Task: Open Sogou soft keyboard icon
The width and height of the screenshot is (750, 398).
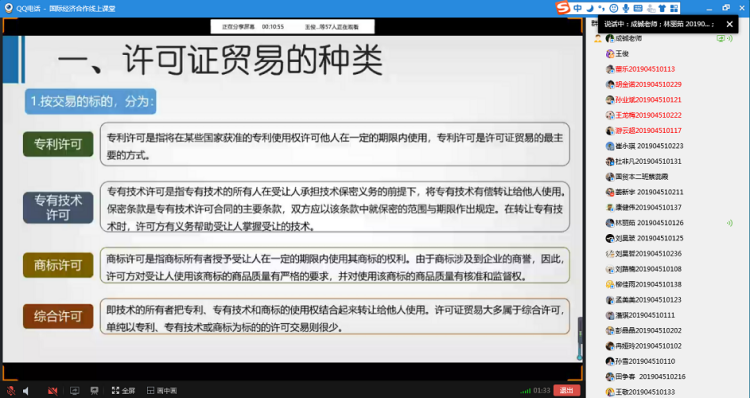Action: pos(638,8)
